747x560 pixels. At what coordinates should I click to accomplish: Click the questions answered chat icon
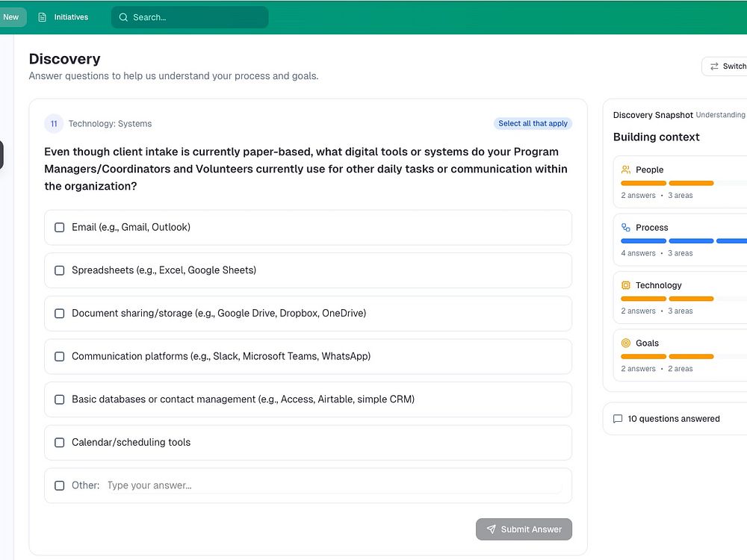tap(618, 419)
